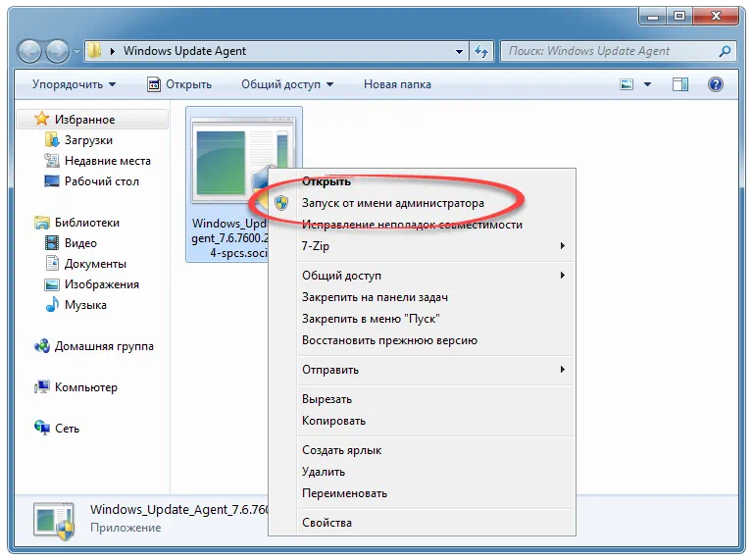Open the Изображения library

click(101, 284)
